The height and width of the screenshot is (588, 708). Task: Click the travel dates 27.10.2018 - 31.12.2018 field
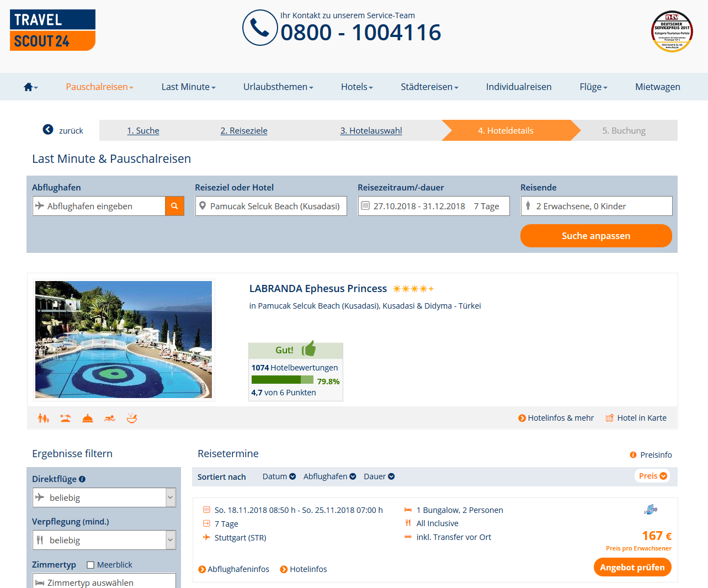[434, 206]
